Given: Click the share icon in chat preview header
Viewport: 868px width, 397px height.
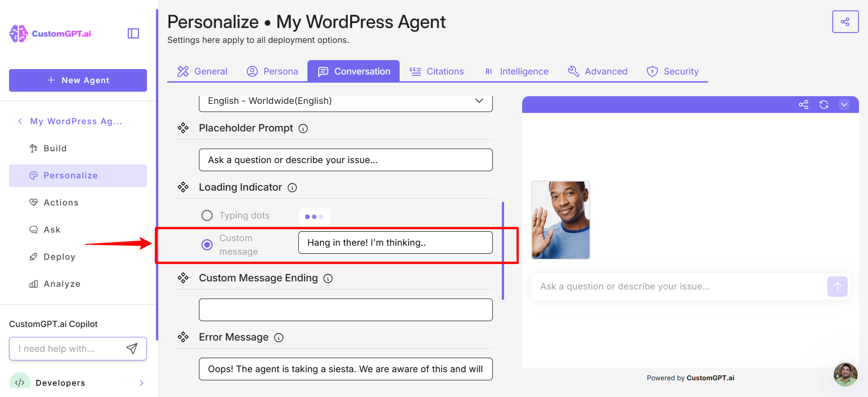Looking at the screenshot, I should [803, 105].
